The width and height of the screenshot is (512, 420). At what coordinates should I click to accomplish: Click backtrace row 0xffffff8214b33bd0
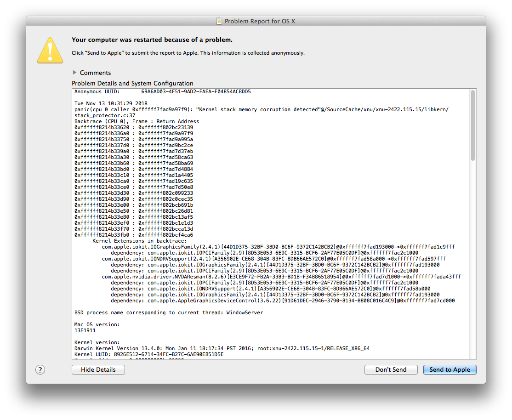[134, 169]
